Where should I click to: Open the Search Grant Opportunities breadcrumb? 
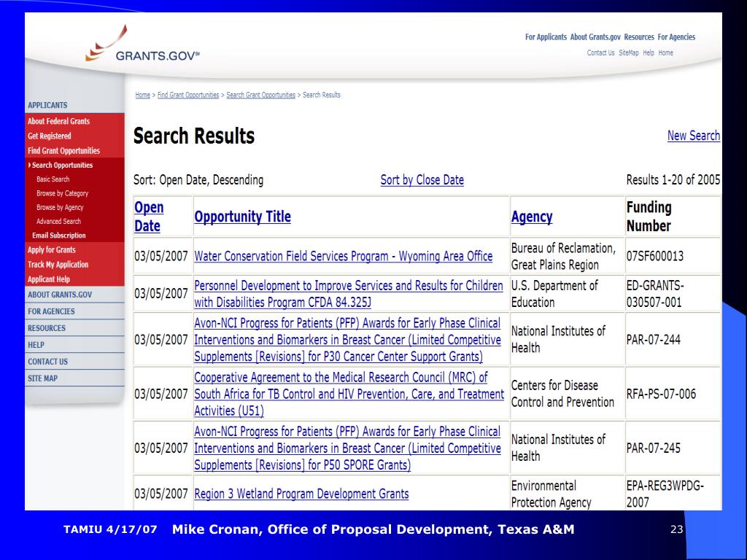[x=260, y=96]
